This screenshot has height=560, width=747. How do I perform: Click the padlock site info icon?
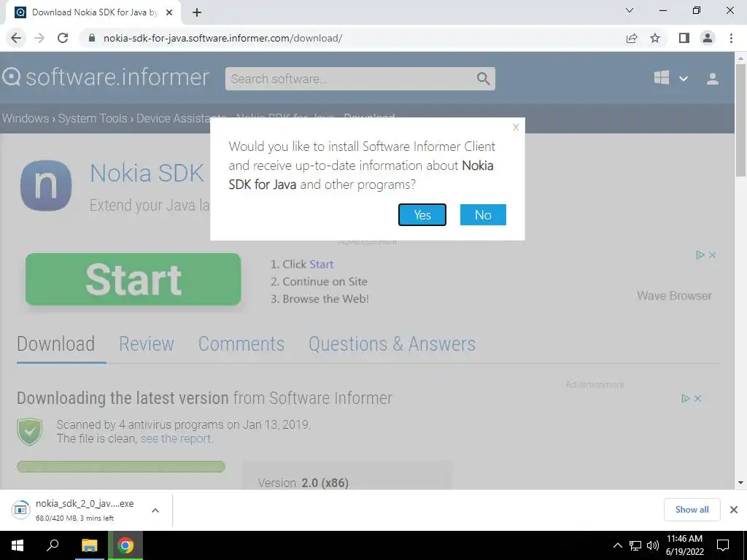pyautogui.click(x=92, y=38)
